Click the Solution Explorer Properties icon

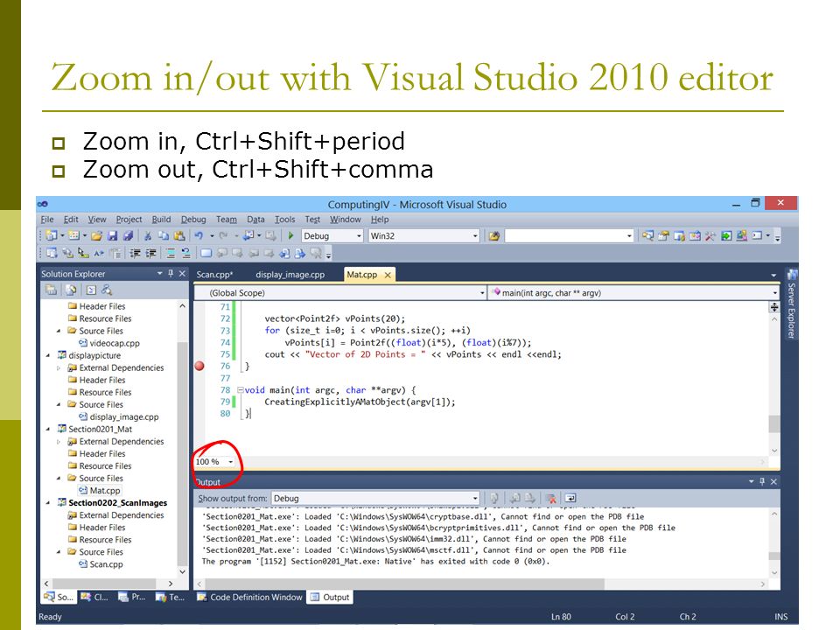pos(51,290)
